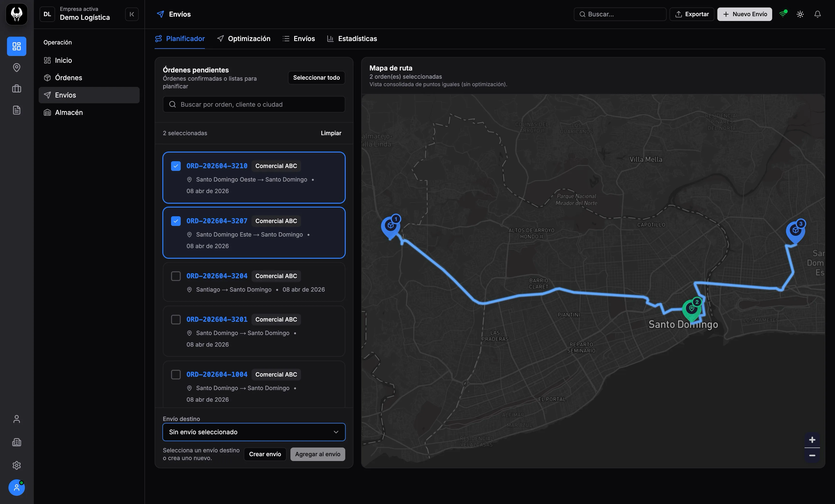
Task: Focus the top Buscar search field
Action: 620,14
